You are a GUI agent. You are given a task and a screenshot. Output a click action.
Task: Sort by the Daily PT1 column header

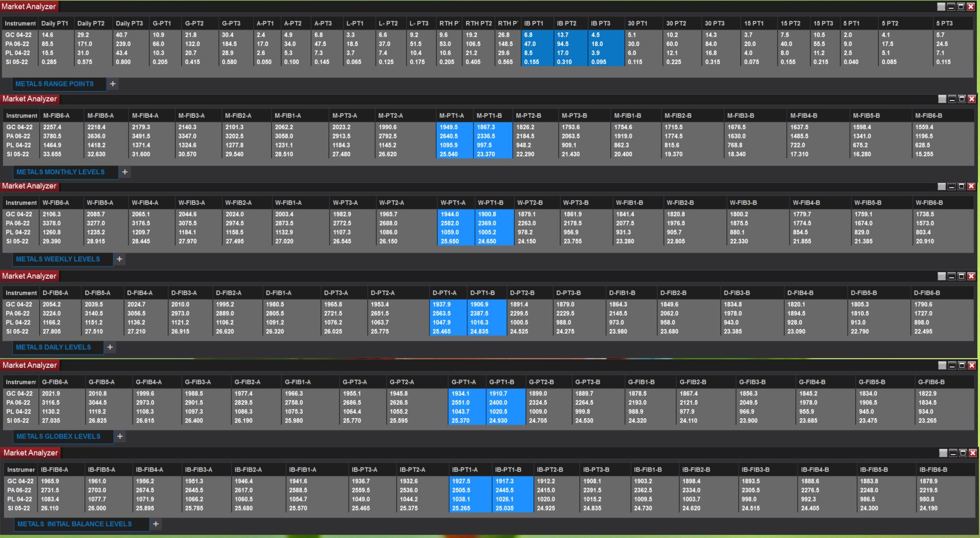coord(55,24)
